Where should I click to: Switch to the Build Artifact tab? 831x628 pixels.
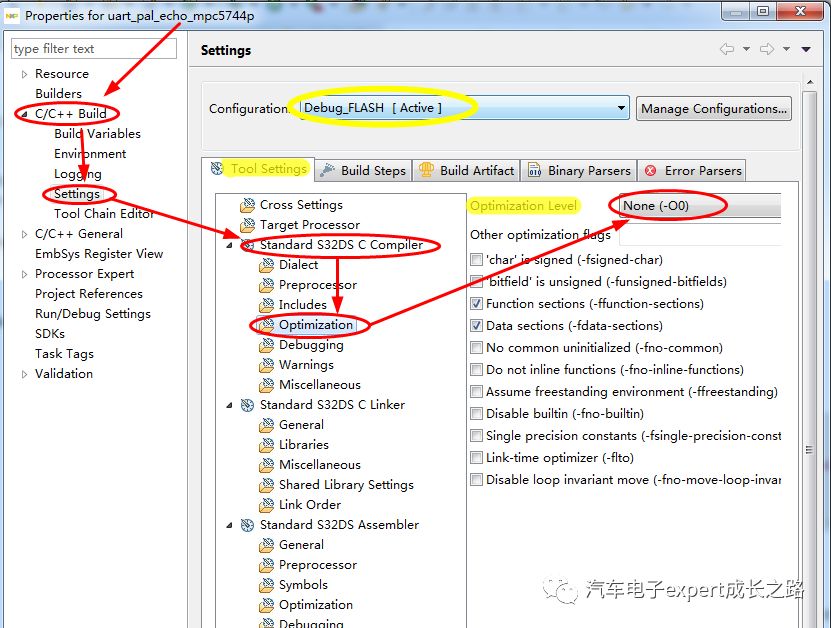pyautogui.click(x=466, y=170)
